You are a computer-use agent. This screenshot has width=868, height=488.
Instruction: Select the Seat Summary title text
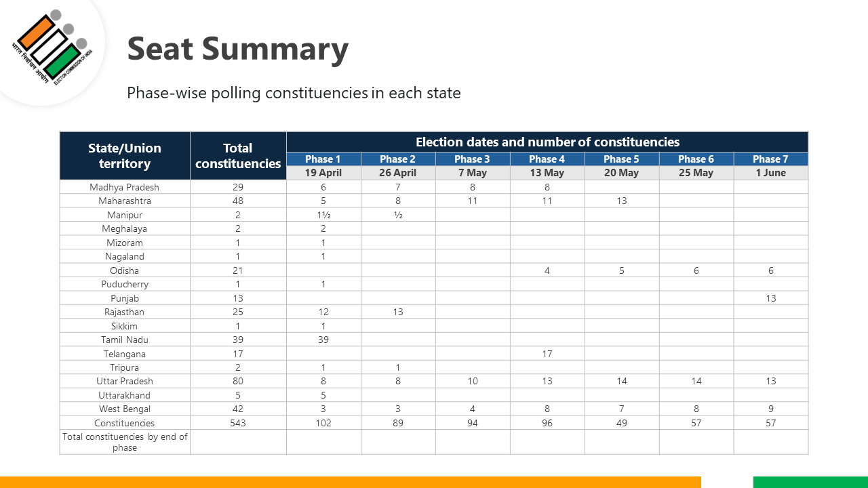tap(237, 49)
